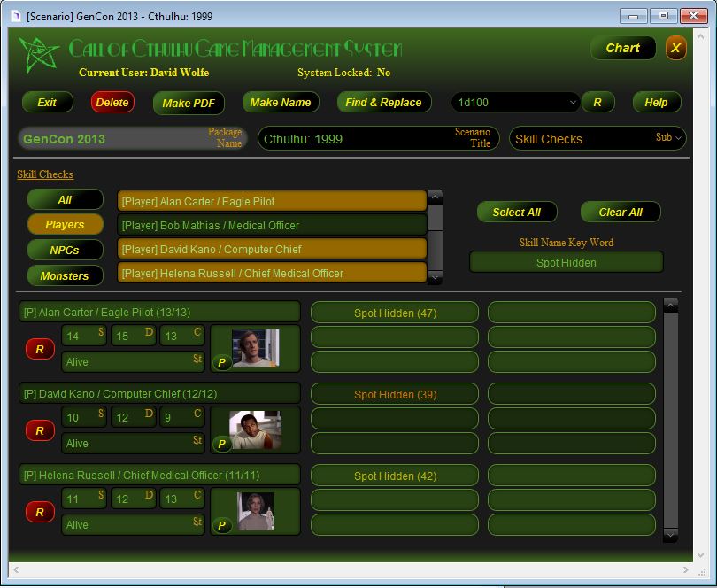Click the P button on Helena Russell's portrait
This screenshot has width=717, height=588.
click(222, 525)
